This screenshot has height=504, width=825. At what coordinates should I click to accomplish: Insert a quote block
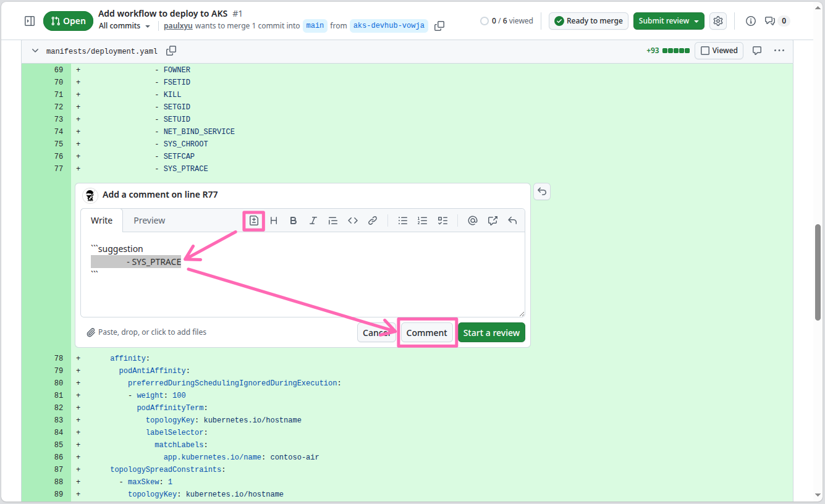333,220
